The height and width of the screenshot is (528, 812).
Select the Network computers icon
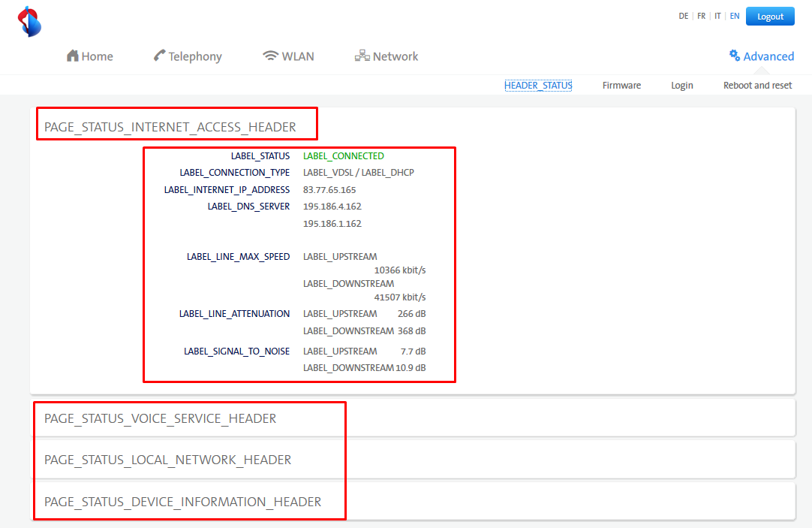(x=362, y=56)
